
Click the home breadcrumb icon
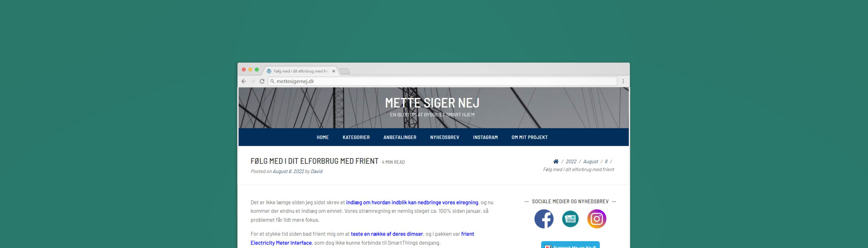(x=556, y=162)
